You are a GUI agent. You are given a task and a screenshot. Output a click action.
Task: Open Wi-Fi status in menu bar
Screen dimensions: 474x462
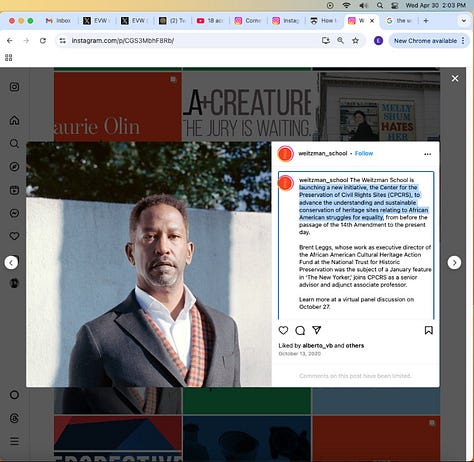click(x=347, y=5)
